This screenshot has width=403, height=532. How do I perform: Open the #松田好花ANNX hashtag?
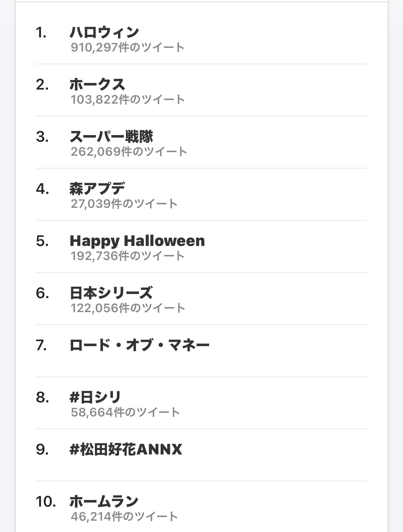(126, 449)
